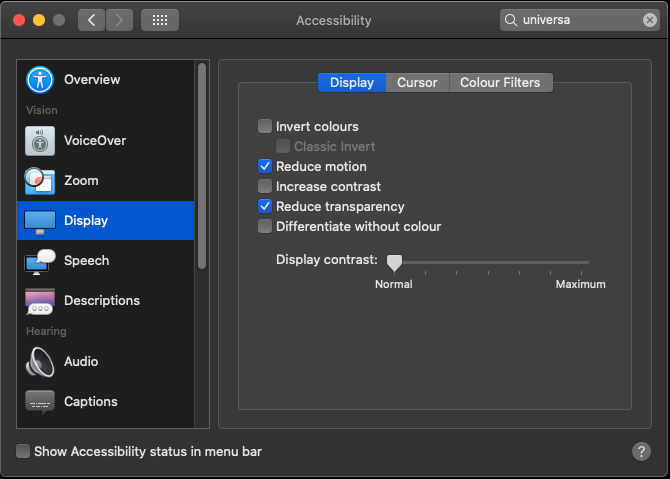Click the yellow minimize window button
Viewport: 670px width, 479px height.
[x=39, y=20]
